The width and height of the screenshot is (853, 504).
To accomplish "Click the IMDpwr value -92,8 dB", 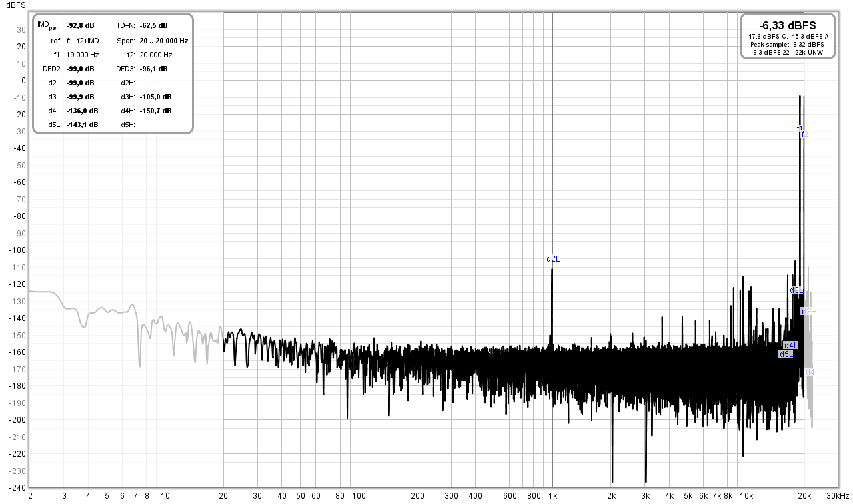I will click(x=80, y=26).
